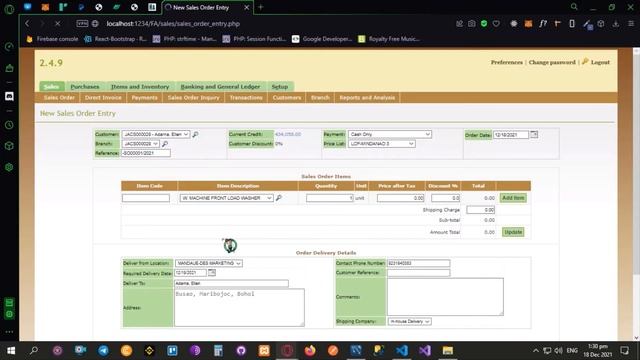Open the sidebar settings gear icon
This screenshot has height=360, width=640.
(9, 167)
